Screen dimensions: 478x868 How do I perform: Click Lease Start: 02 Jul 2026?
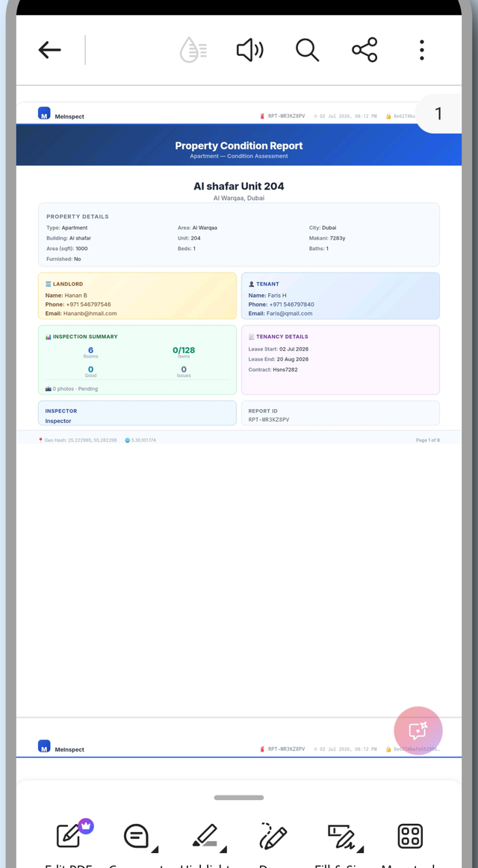click(x=279, y=349)
